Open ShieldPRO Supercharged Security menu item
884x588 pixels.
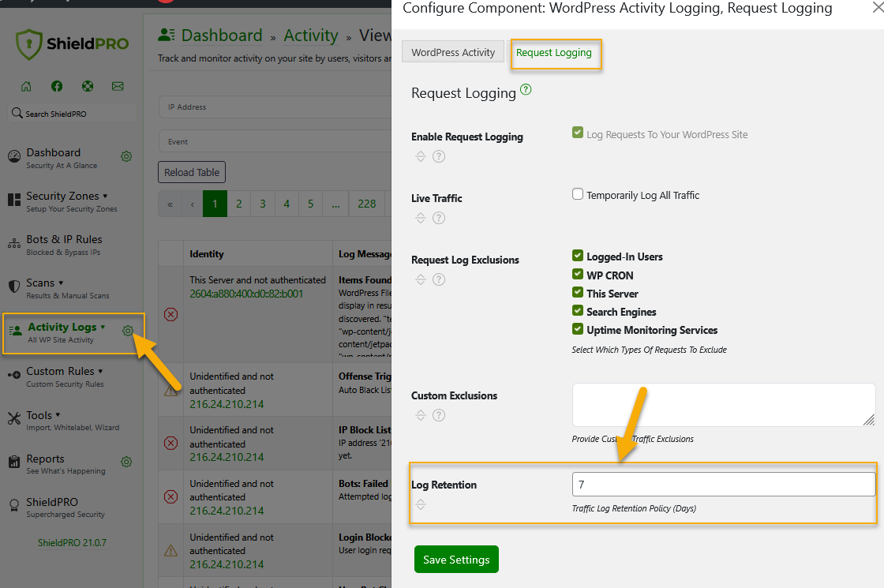tap(66, 507)
